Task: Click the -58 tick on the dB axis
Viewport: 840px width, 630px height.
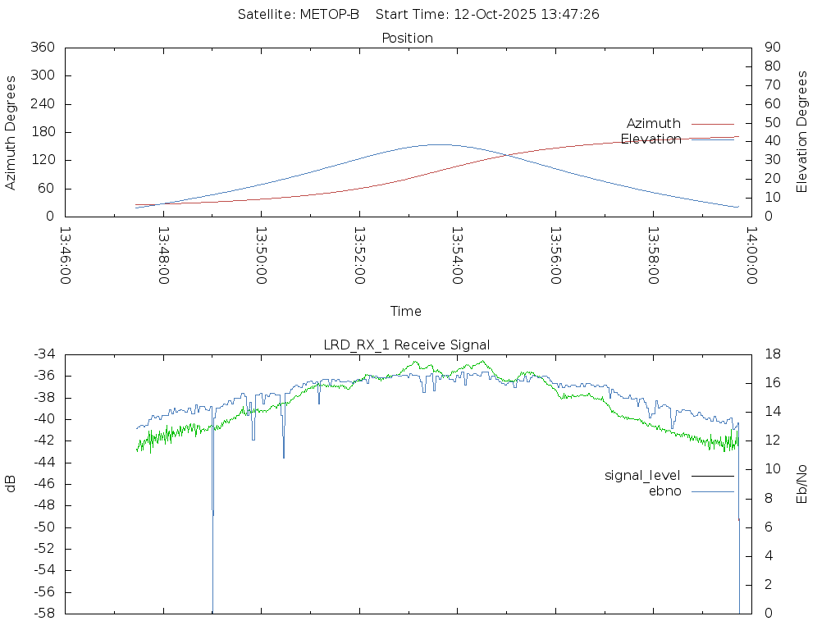Action: pos(43,614)
